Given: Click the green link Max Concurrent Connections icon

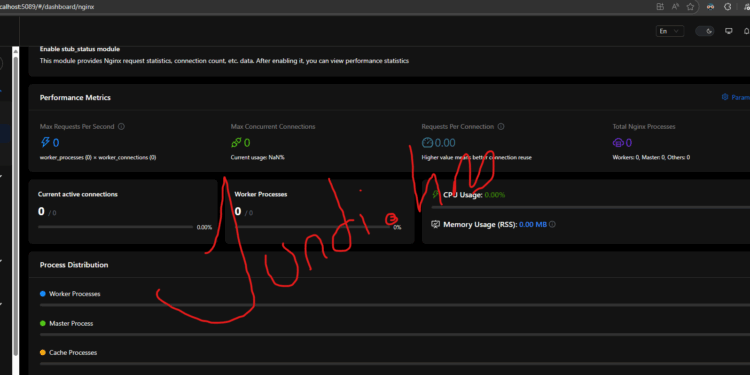Looking at the screenshot, I should (x=236, y=143).
